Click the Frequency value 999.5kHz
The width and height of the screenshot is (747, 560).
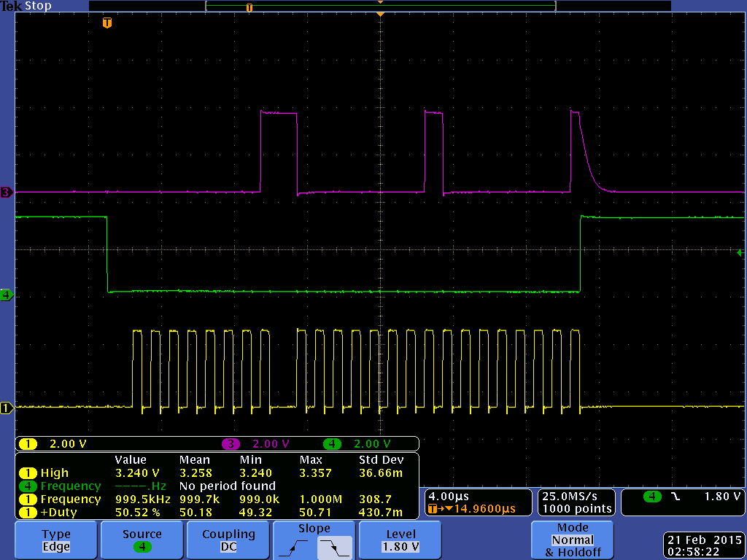pos(143,499)
